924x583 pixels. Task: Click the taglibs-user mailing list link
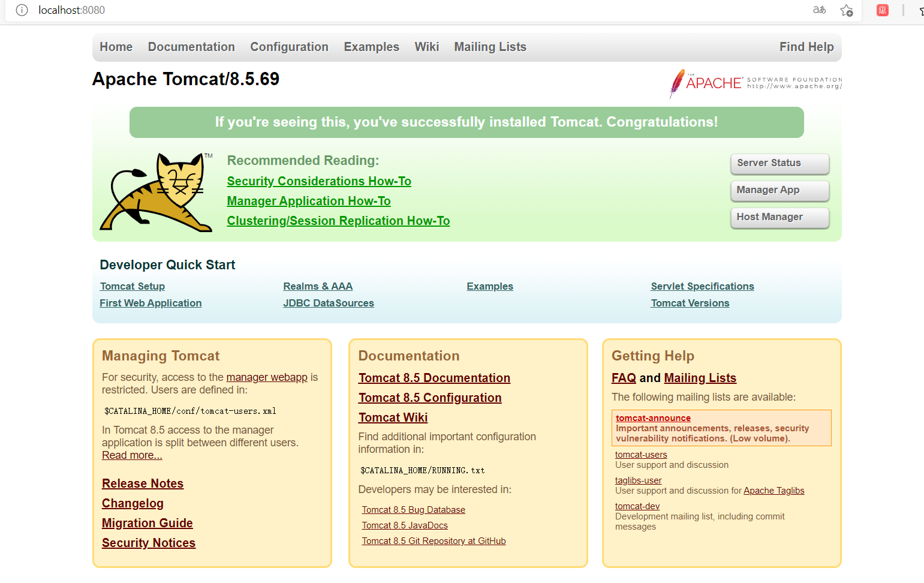[638, 480]
